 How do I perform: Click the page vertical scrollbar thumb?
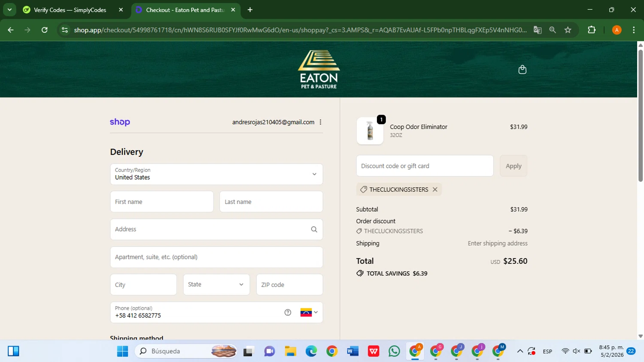[641, 116]
